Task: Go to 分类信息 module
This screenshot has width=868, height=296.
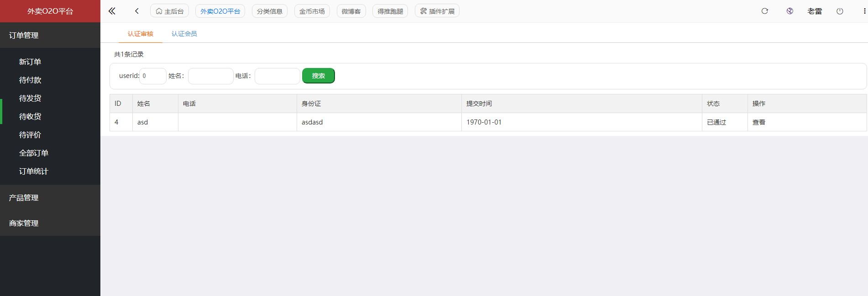Action: click(269, 11)
